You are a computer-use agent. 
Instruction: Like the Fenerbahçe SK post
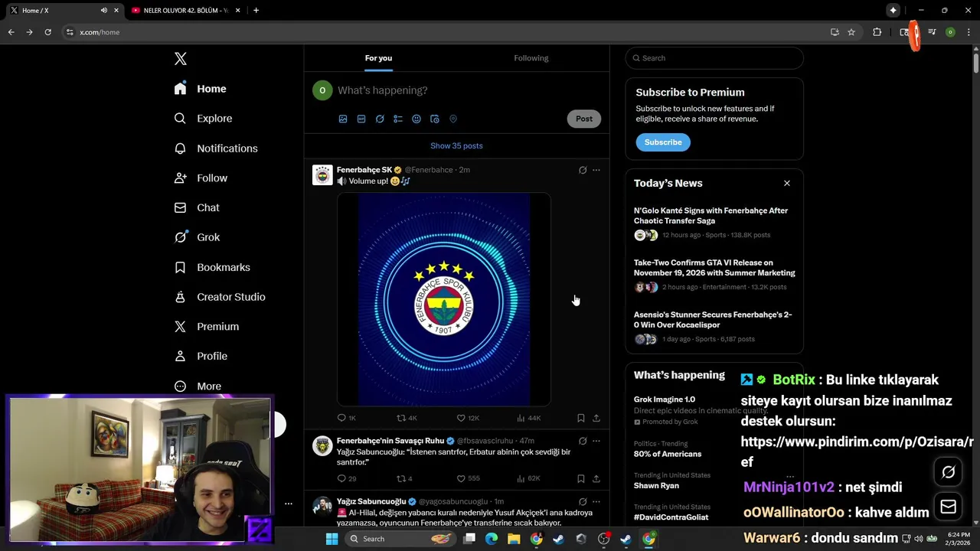468,418
